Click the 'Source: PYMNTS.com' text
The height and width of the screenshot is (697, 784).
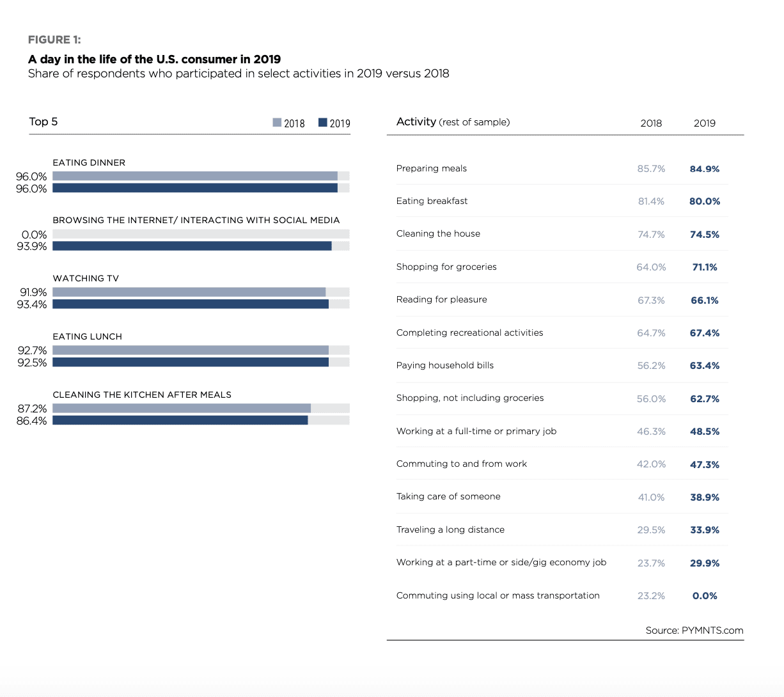[694, 630]
